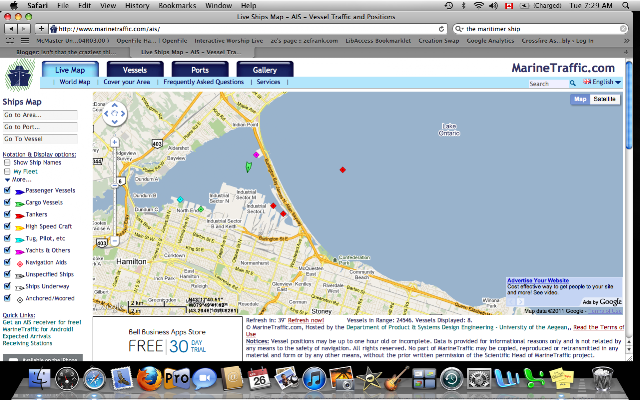This screenshot has height=400, width=640.
Task: Open the Go to Area dropdown
Action: (40, 115)
